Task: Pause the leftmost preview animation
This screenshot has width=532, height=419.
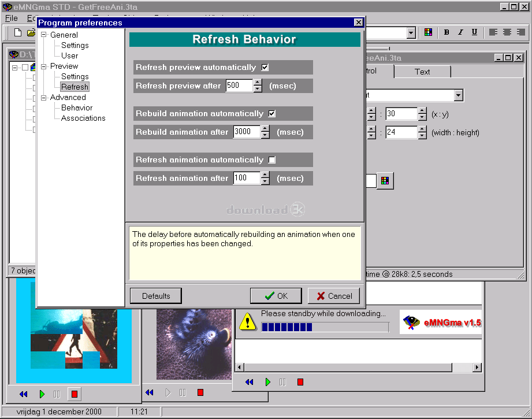Action: (x=57, y=394)
